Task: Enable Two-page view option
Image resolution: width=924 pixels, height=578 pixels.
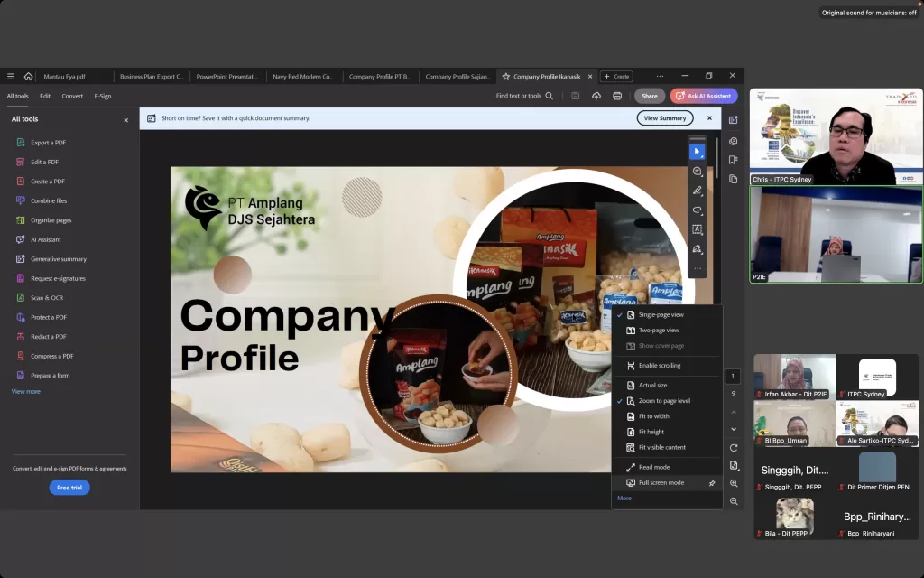Action: point(659,331)
